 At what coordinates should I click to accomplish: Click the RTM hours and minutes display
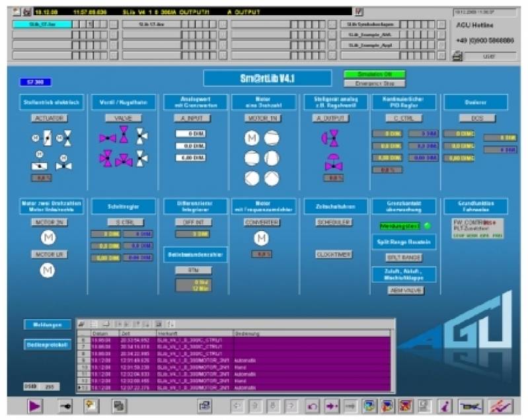(x=194, y=285)
